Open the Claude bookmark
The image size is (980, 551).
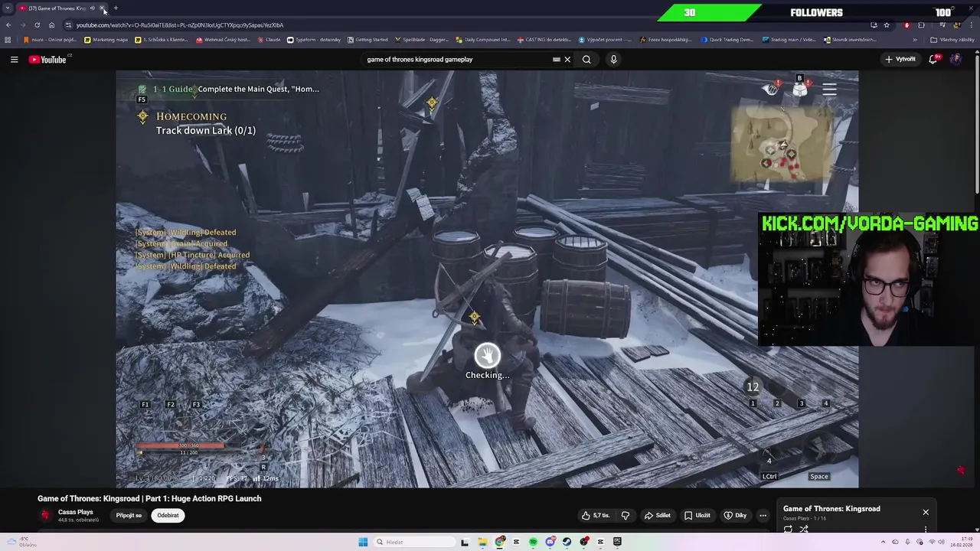269,40
